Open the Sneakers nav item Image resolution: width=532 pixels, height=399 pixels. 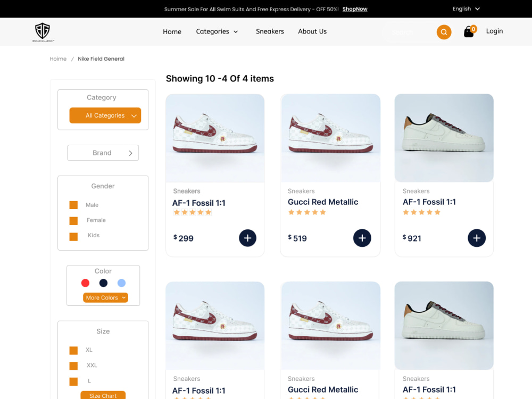point(270,31)
